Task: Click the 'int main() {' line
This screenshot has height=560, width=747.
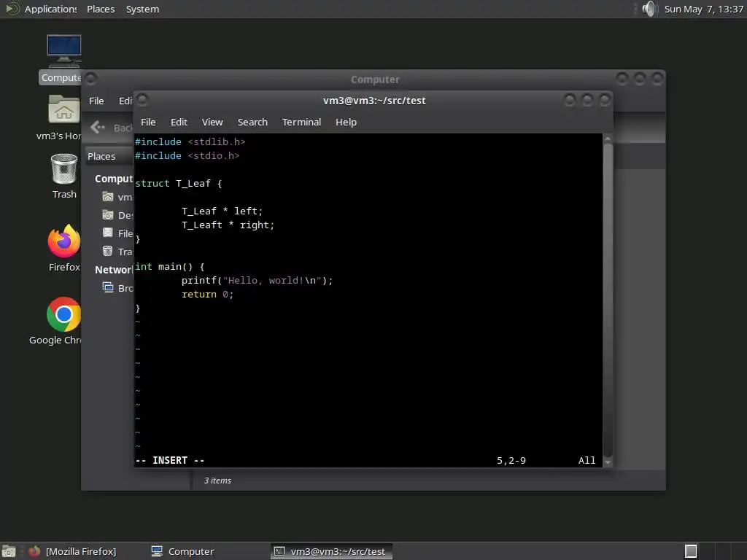Action: pyautogui.click(x=169, y=267)
